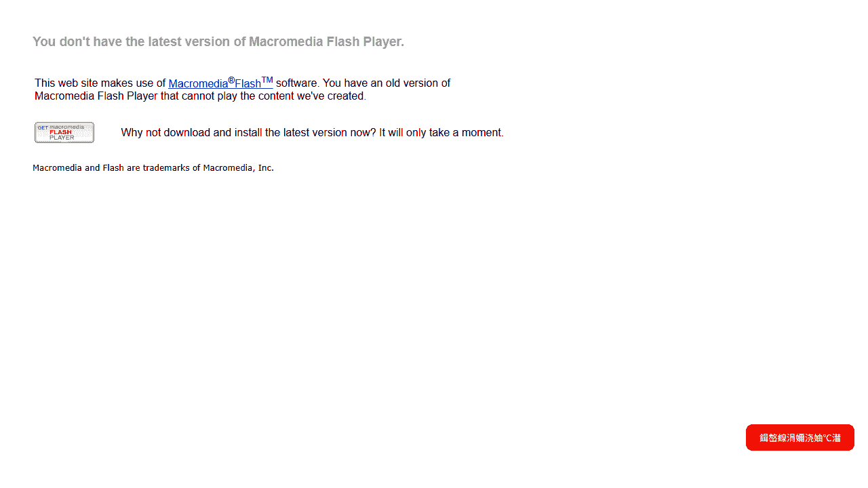Click 'You have an old version of' text
Image resolution: width=868 pixels, height=488 pixels.
(x=387, y=83)
